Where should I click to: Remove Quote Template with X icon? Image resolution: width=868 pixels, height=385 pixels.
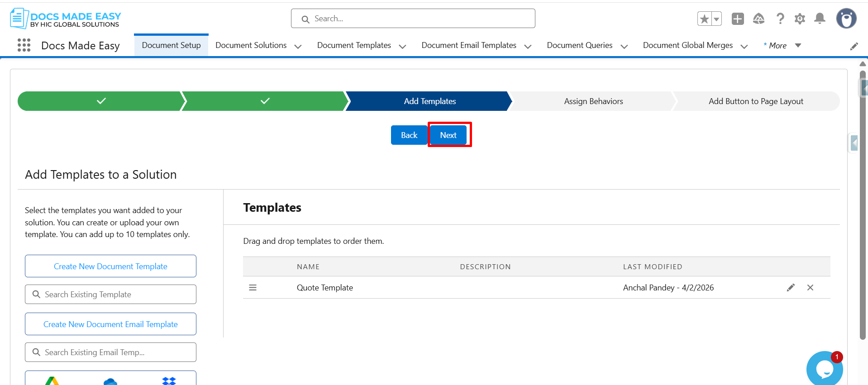click(x=810, y=288)
